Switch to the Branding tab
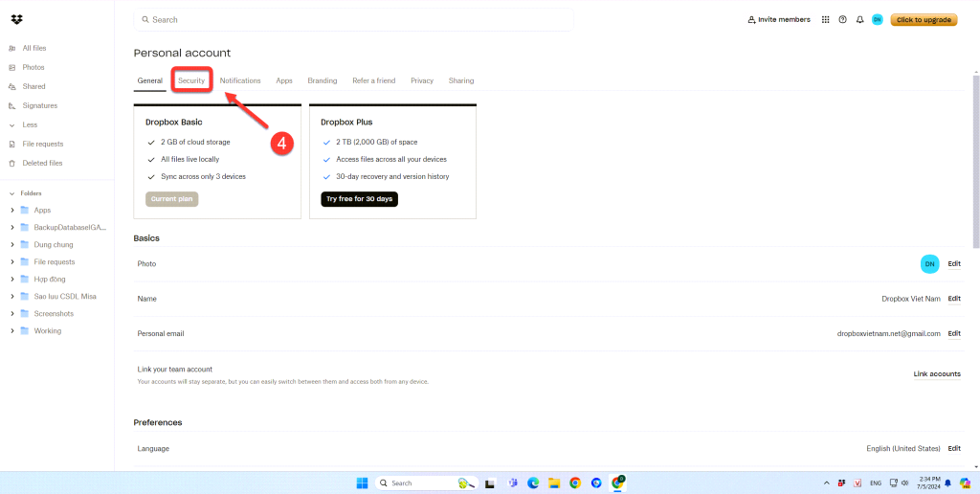 (323, 80)
